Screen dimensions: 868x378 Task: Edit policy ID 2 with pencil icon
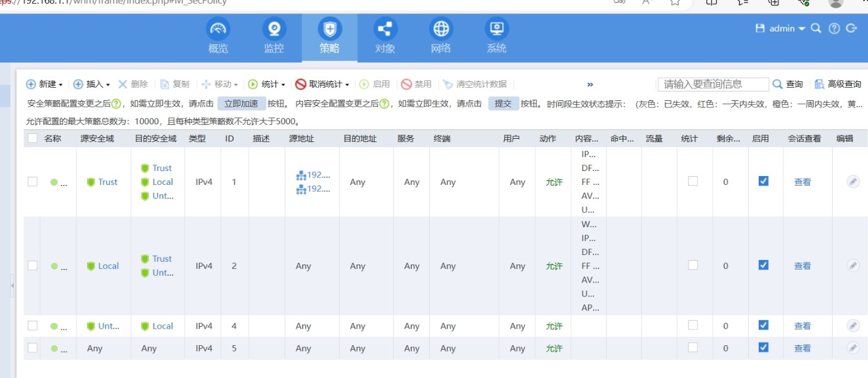pyautogui.click(x=853, y=266)
